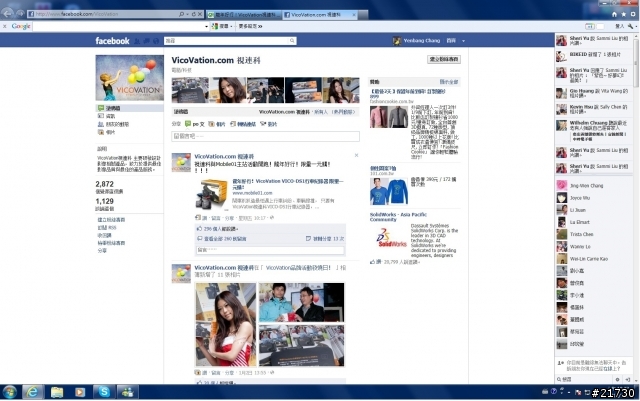Select the Wall item in left page navigation

click(129, 108)
